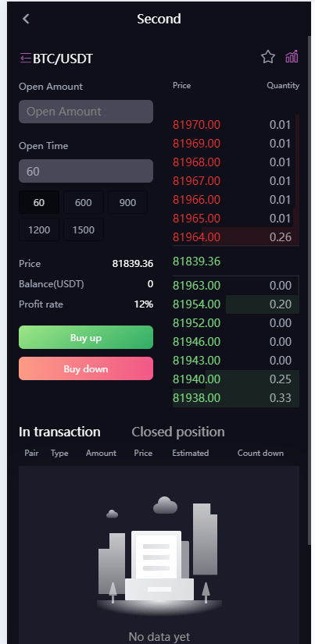Select the 600 seconds open time option
The width and height of the screenshot is (315, 644).
pos(84,202)
